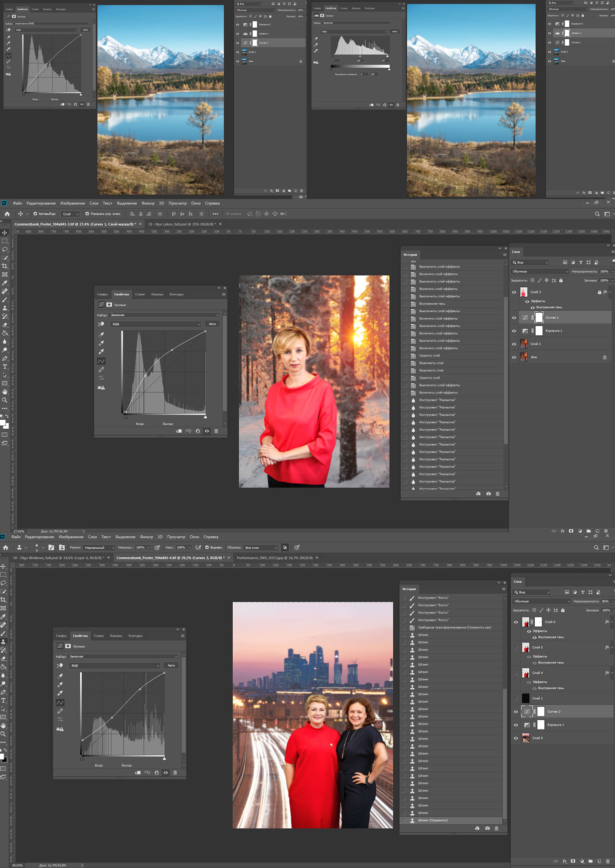The height and width of the screenshot is (868, 615).
Task: Click the on-image adjustment hand in city skyline Curves panel
Action: coord(60,665)
